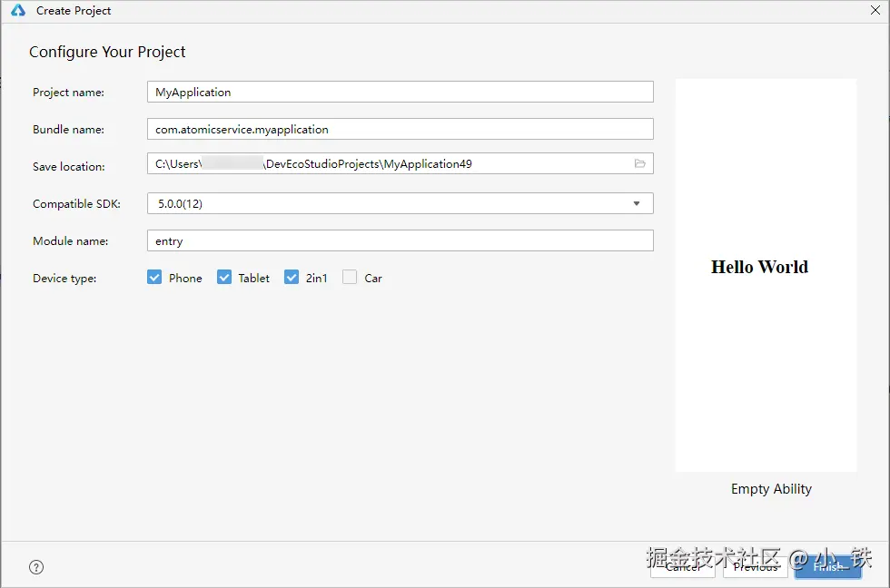Cancel the Create Project dialog
890x588 pixels.
pos(683,567)
